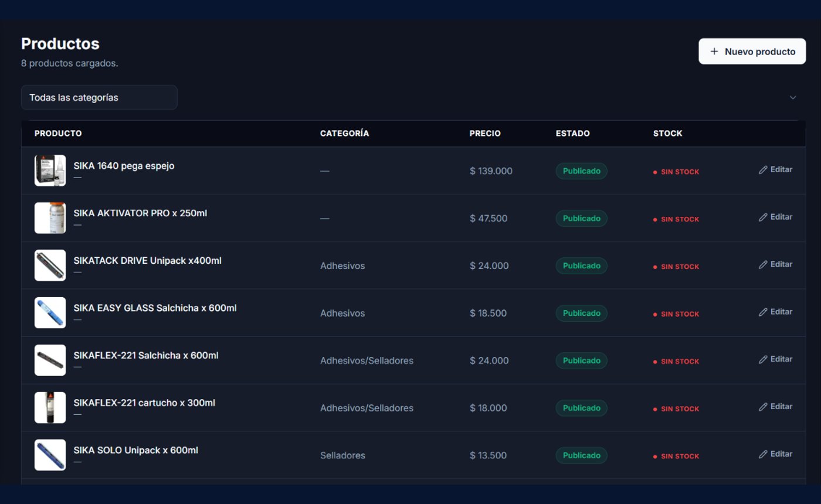The height and width of the screenshot is (504, 821).
Task: Click the name SIKA EASY GLASS Salchicha x 600ml
Action: pos(155,308)
